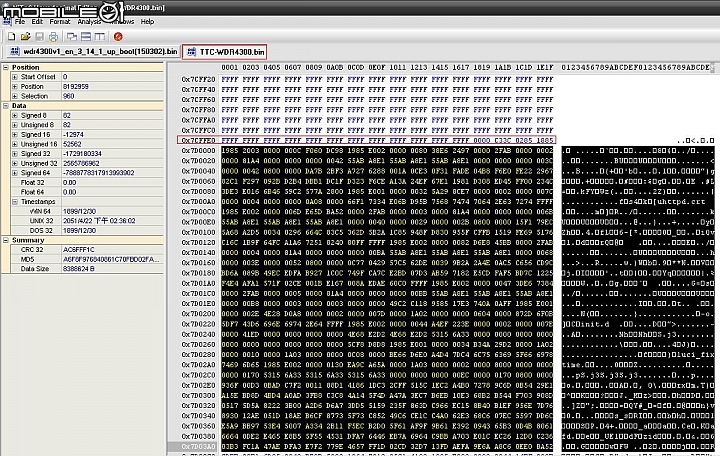Image resolution: width=720 pixels, height=456 pixels.
Task: Click the Save floppy disk icon
Action: click(x=39, y=37)
